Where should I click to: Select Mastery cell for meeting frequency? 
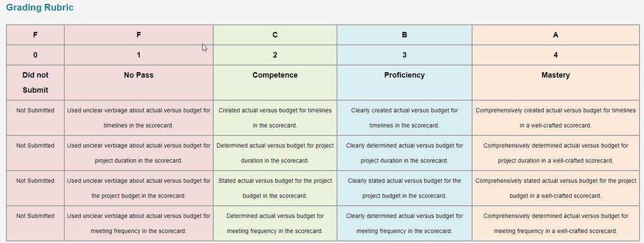555,224
